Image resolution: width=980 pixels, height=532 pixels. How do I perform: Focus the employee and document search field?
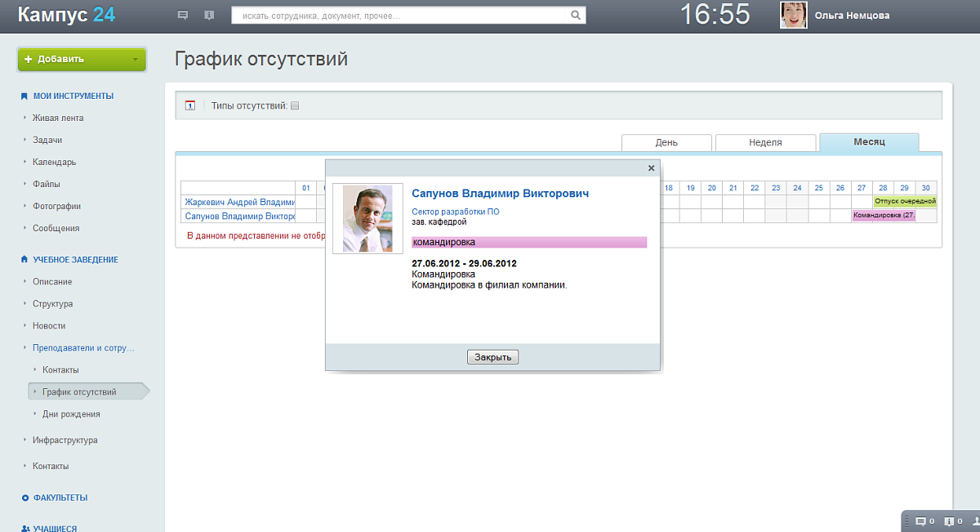pos(400,15)
